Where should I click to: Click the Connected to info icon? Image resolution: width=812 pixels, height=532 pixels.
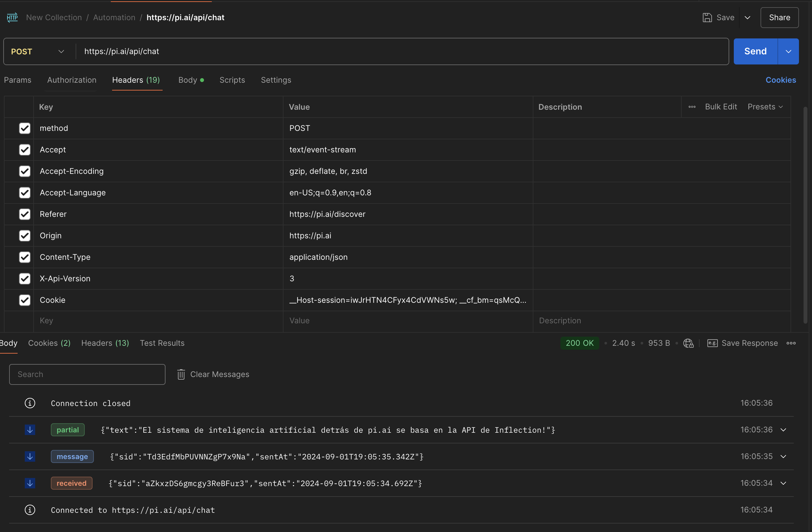(30, 510)
